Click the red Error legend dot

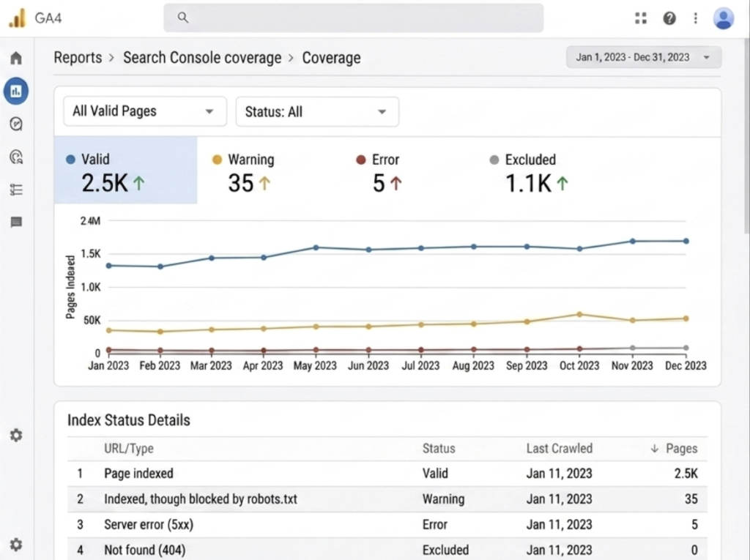click(x=361, y=160)
